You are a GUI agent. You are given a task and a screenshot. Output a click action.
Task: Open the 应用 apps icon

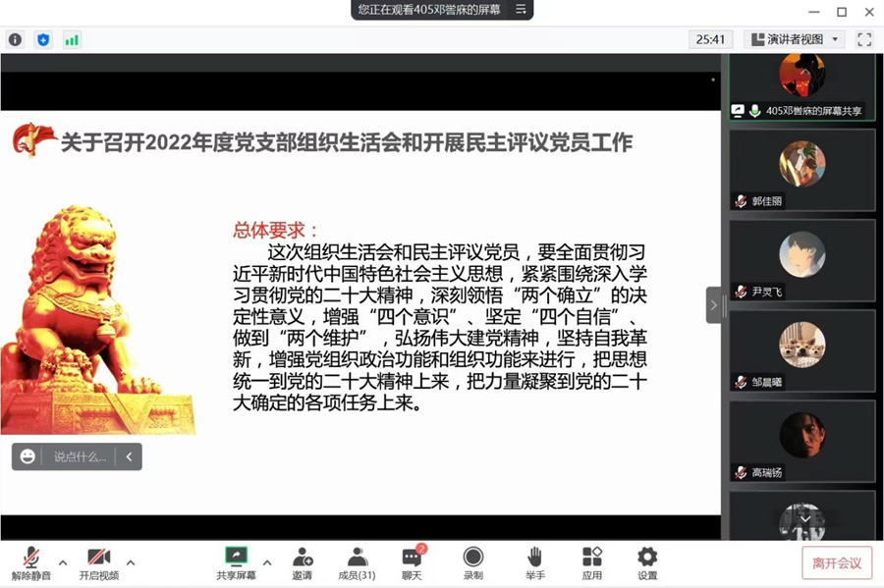[x=591, y=563]
